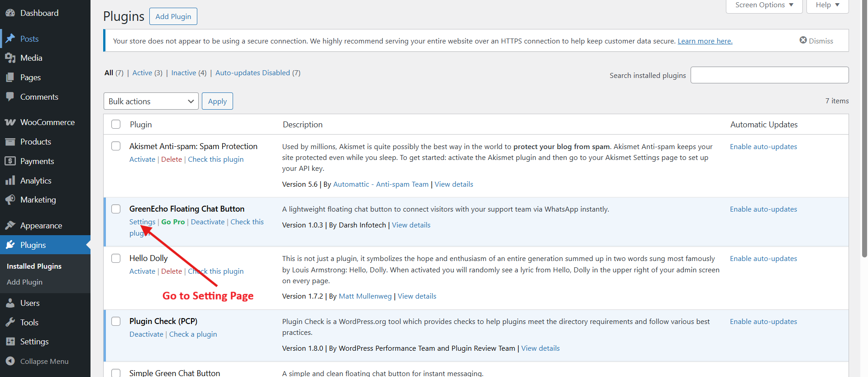Click the Plugins plug icon
This screenshot has height=377, width=868.
(10, 245)
